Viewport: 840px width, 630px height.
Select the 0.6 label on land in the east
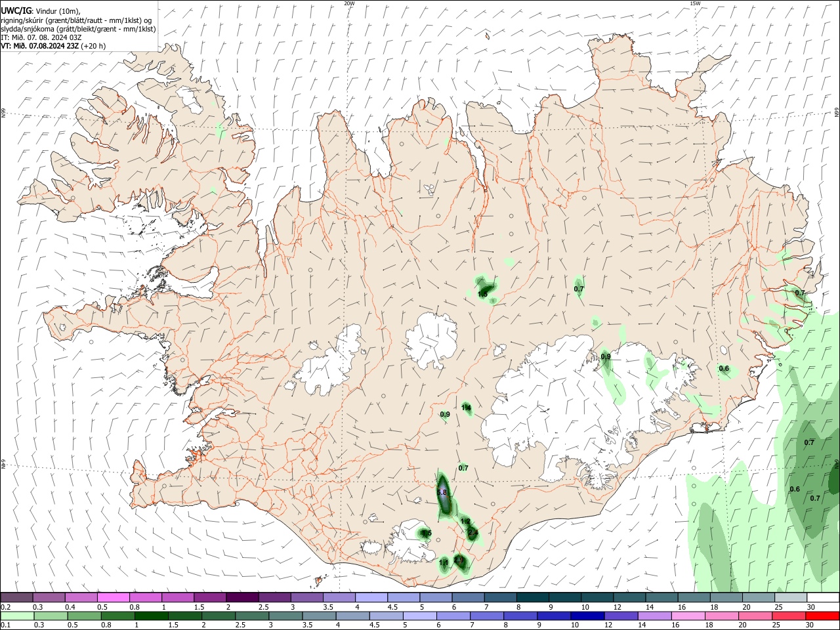coord(724,368)
